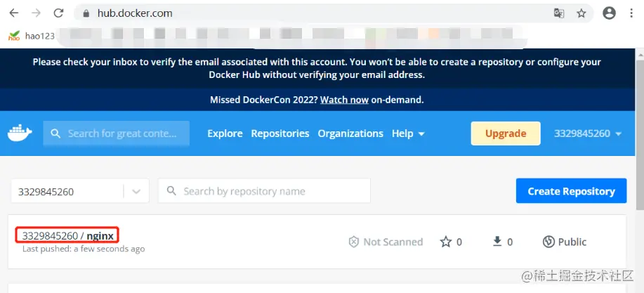The width and height of the screenshot is (644, 293).
Task: Open the browser profile avatar icon
Action: 609,13
